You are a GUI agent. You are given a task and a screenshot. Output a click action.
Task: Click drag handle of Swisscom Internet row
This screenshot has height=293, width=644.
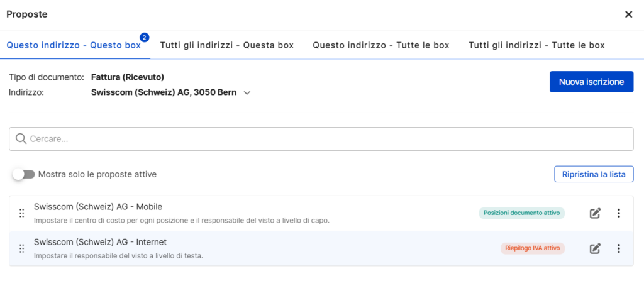pyautogui.click(x=21, y=248)
